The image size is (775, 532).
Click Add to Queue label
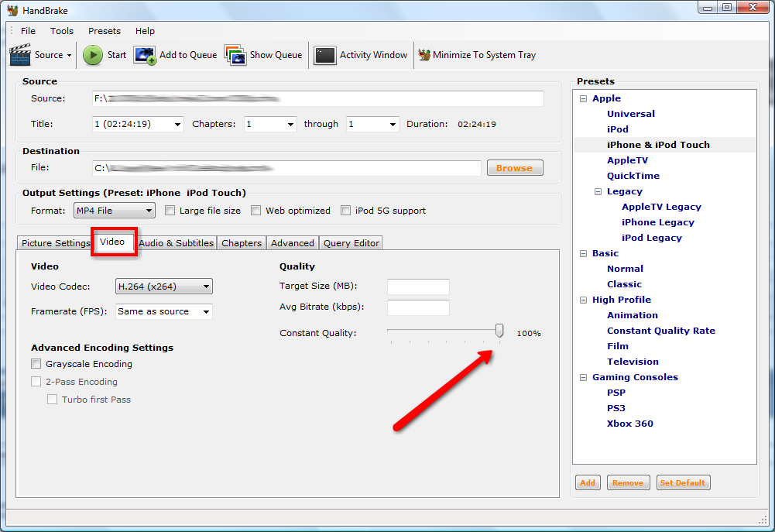point(188,55)
